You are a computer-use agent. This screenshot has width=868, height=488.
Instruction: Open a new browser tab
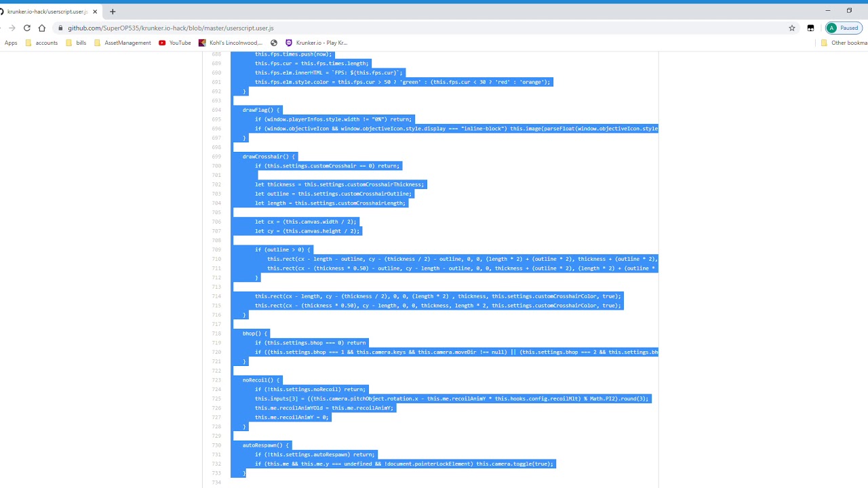[113, 12]
